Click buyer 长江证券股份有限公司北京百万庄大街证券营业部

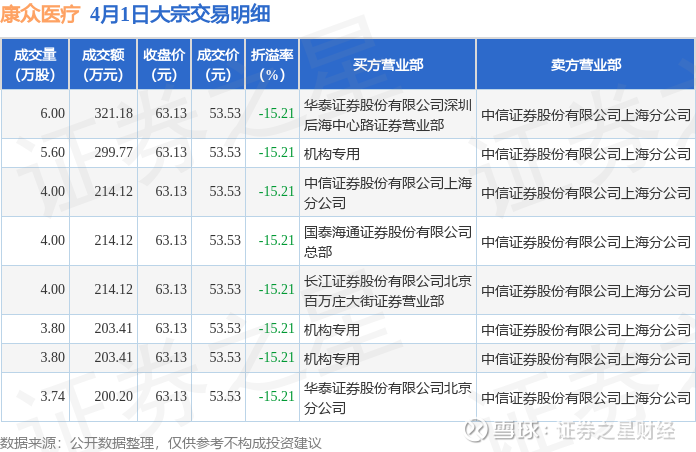click(x=388, y=291)
